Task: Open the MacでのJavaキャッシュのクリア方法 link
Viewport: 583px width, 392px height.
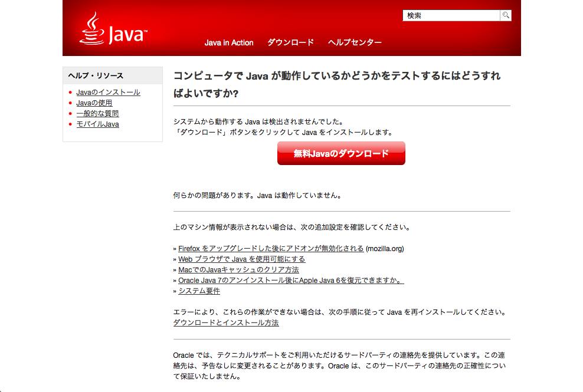Action: click(238, 270)
